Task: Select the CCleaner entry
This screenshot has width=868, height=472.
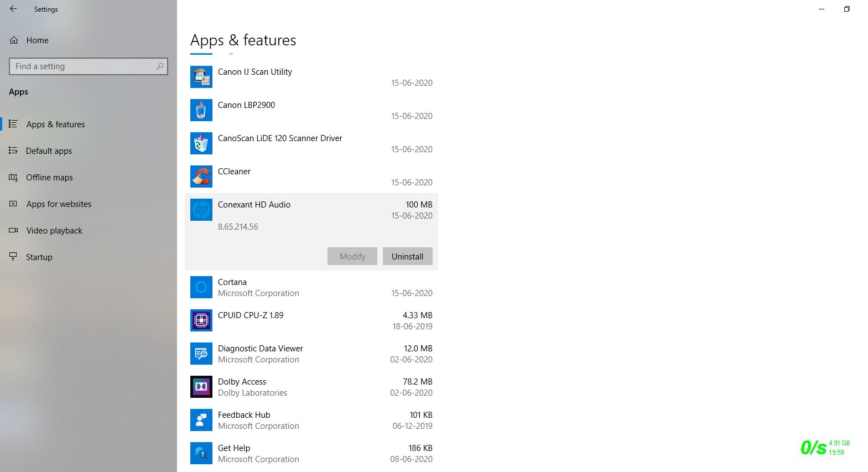Action: click(311, 177)
